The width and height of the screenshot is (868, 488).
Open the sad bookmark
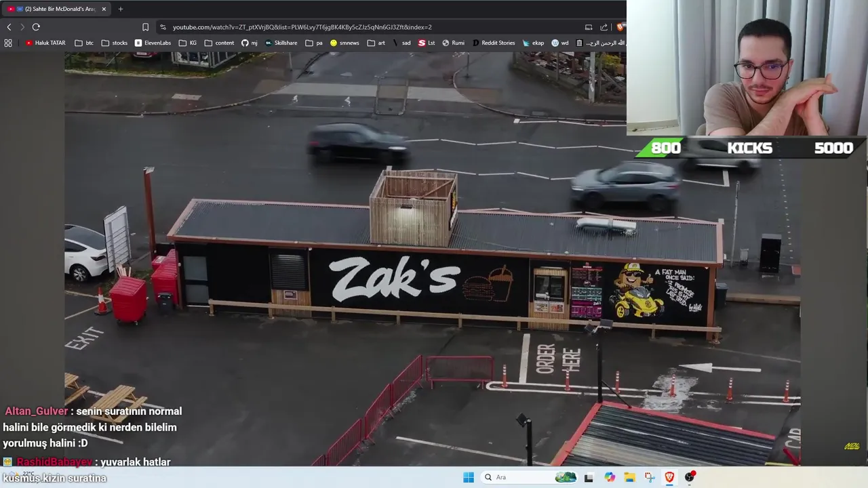click(x=401, y=43)
